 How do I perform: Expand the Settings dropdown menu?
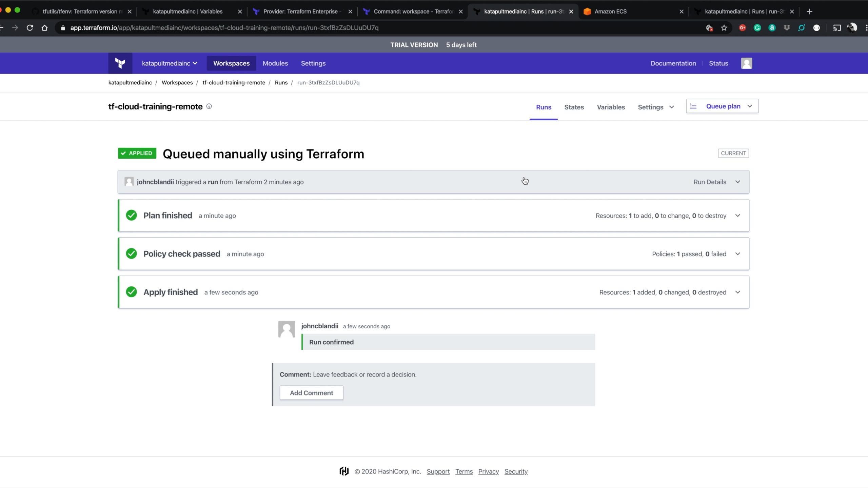(655, 107)
